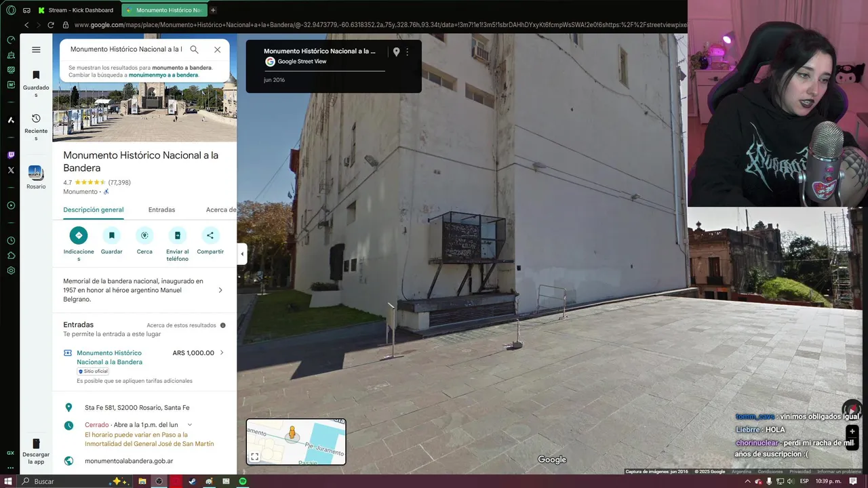Go back in browser history
Screen dimensions: 868x488
[26, 25]
